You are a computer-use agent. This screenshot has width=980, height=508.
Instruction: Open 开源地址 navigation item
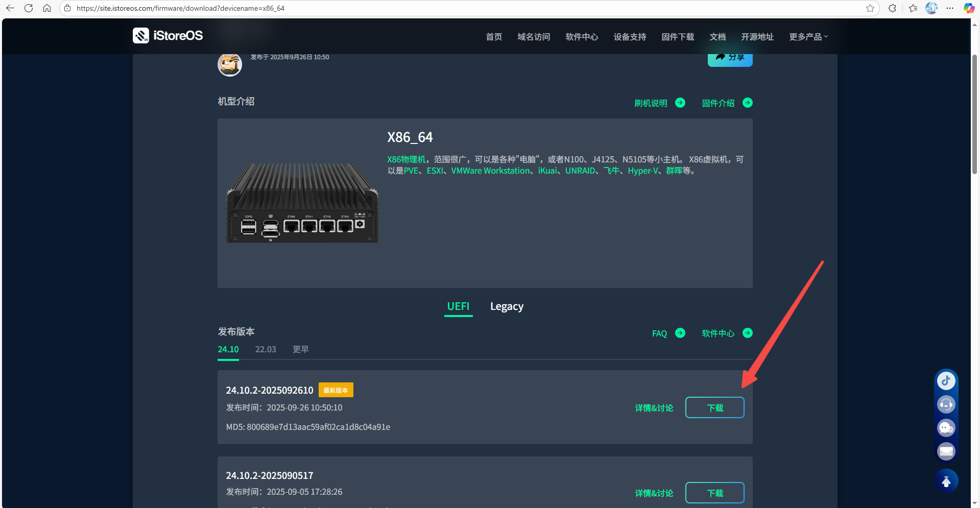(757, 37)
